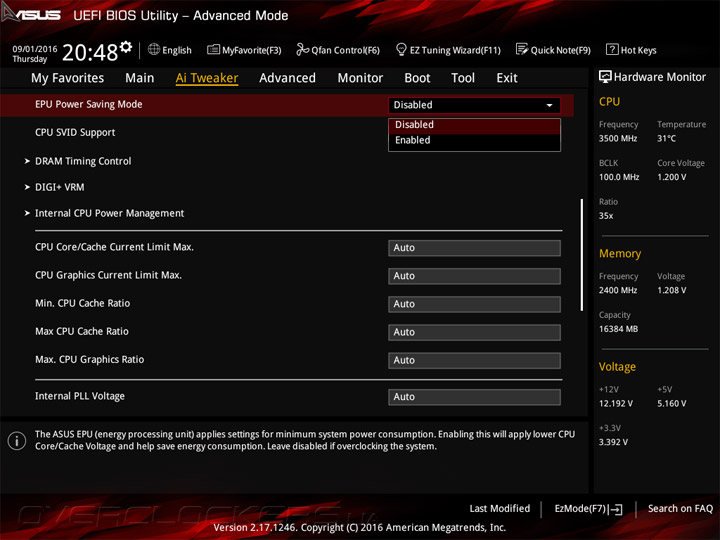Click the +12V reading 12.192 V
The width and height of the screenshot is (720, 540).
pos(616,404)
